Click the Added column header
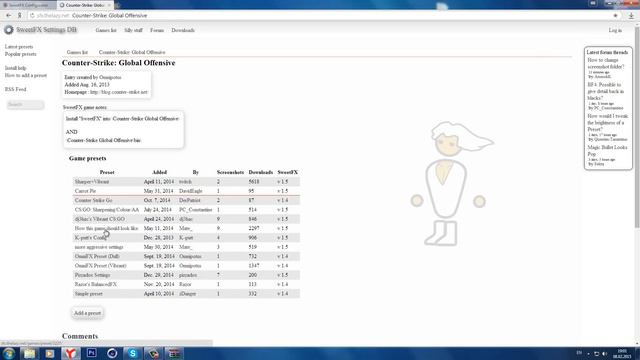Viewport: 640px width, 360px height. [159, 172]
